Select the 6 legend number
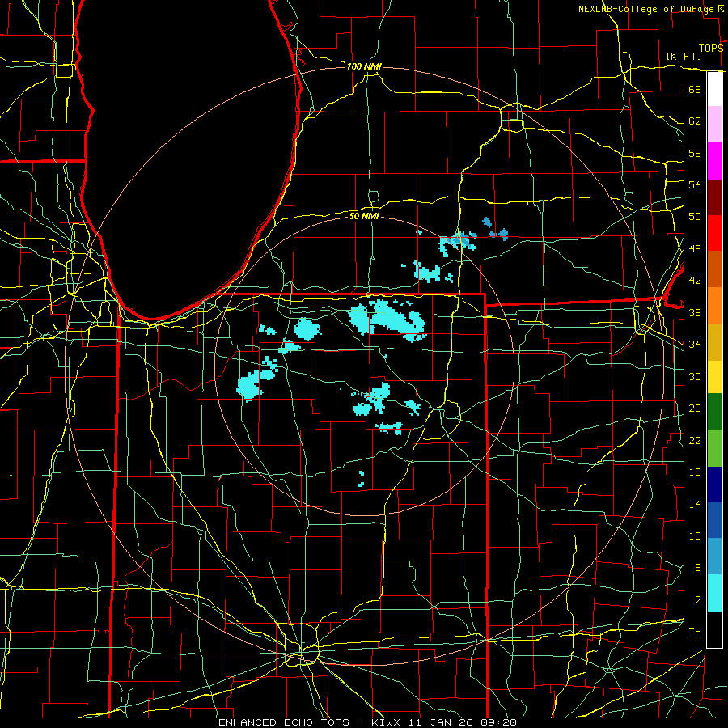The height and width of the screenshot is (728, 728). (x=698, y=568)
